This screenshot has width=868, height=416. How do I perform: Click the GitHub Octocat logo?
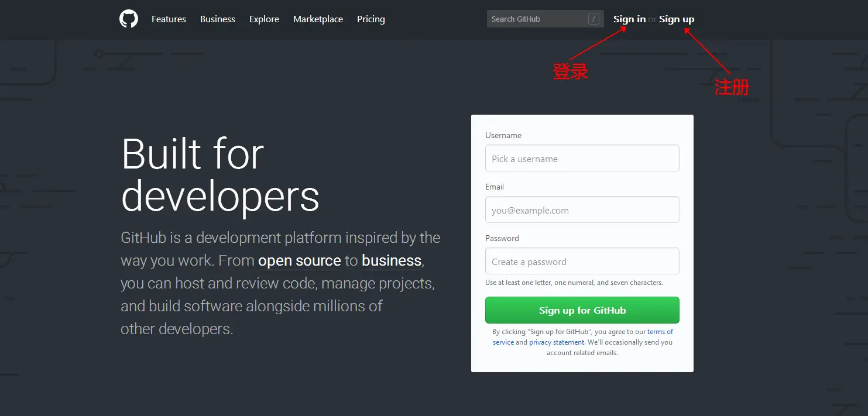point(129,19)
